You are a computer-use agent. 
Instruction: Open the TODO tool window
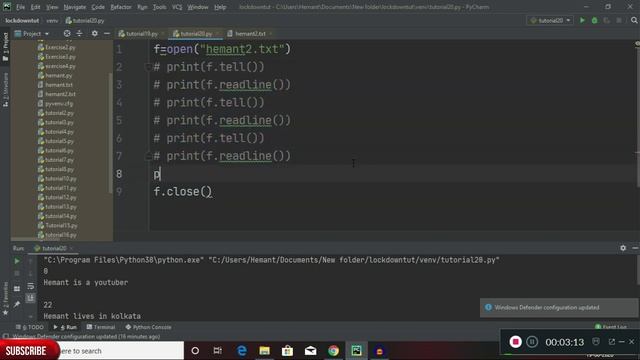[x=29, y=327]
